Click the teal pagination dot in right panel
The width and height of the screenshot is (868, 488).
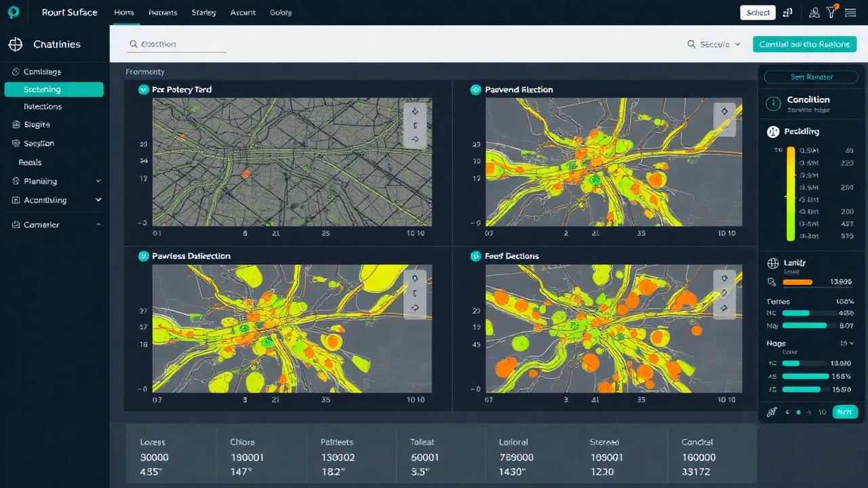pos(799,412)
